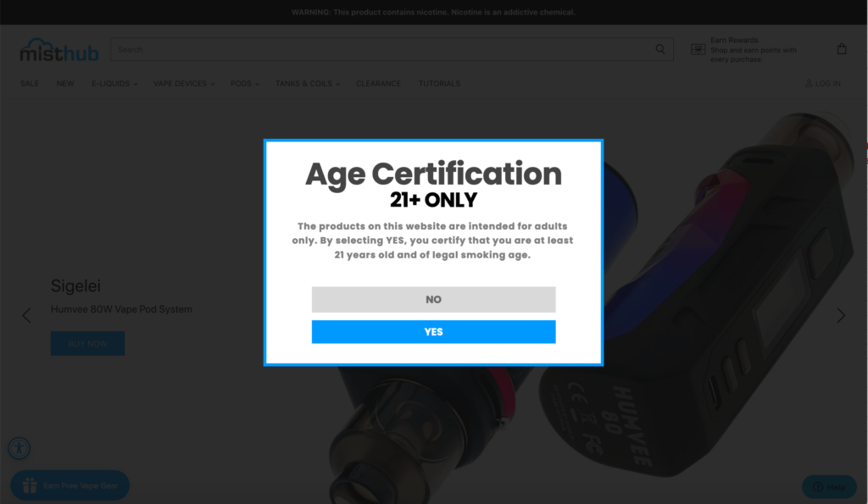Open search using the magnifying glass icon

[x=659, y=49]
